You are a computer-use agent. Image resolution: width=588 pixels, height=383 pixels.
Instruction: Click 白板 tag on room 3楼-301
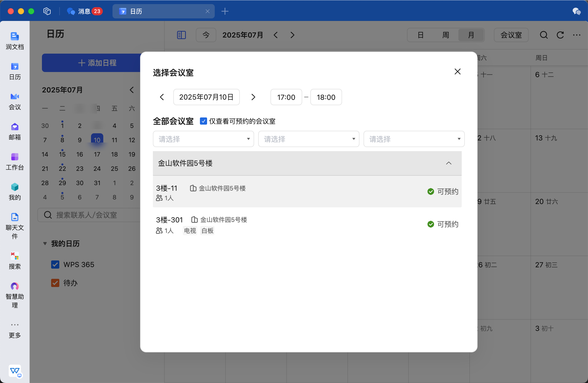(x=207, y=231)
